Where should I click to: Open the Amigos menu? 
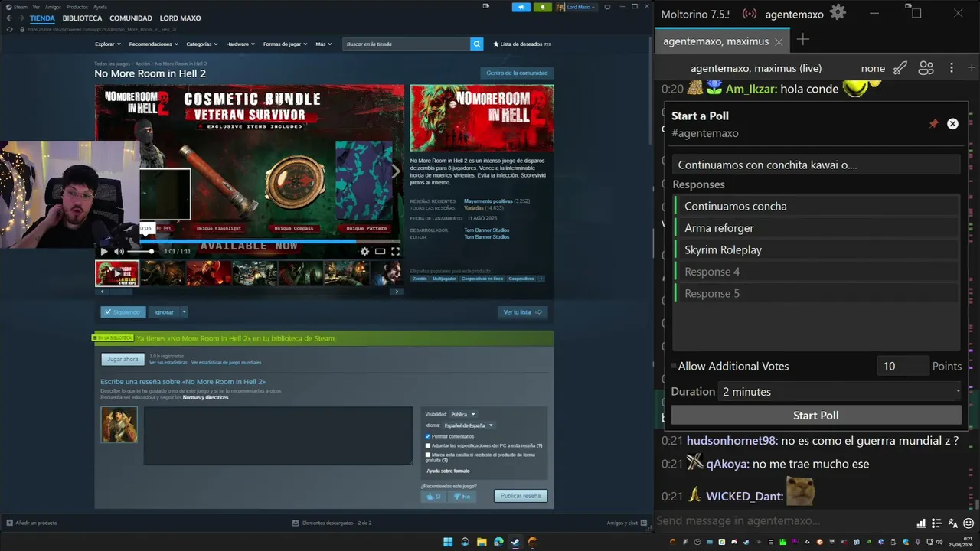coord(53,7)
